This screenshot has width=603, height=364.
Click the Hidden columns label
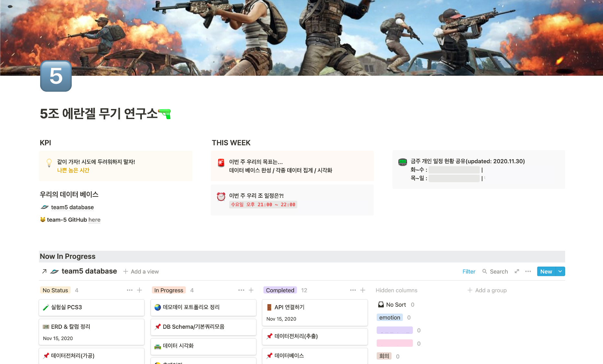pyautogui.click(x=396, y=290)
